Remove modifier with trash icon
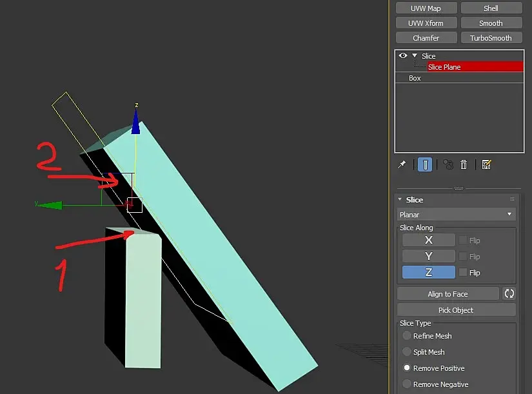532x394 pixels. pyautogui.click(x=464, y=165)
